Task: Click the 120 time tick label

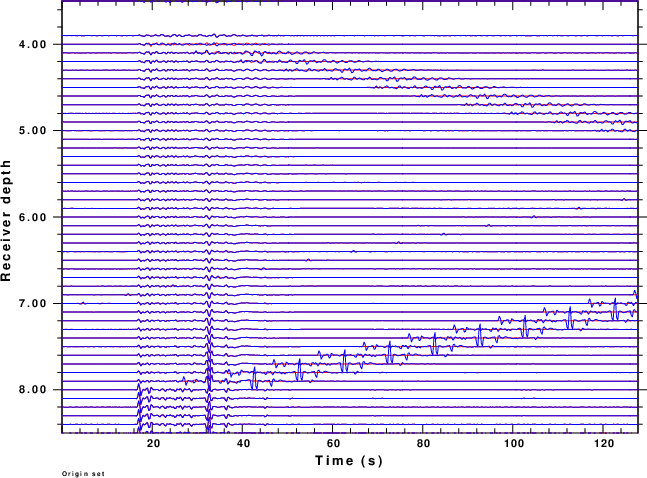Action: [x=604, y=444]
